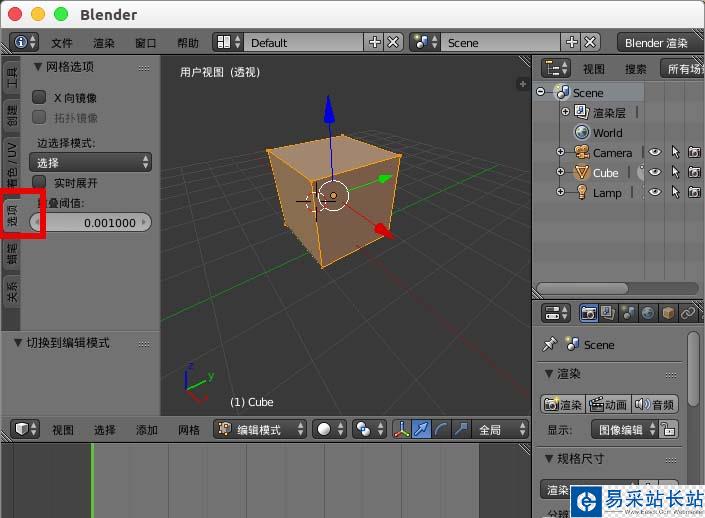Add a new scene with plus icon
The height and width of the screenshot is (518, 705).
click(x=571, y=42)
